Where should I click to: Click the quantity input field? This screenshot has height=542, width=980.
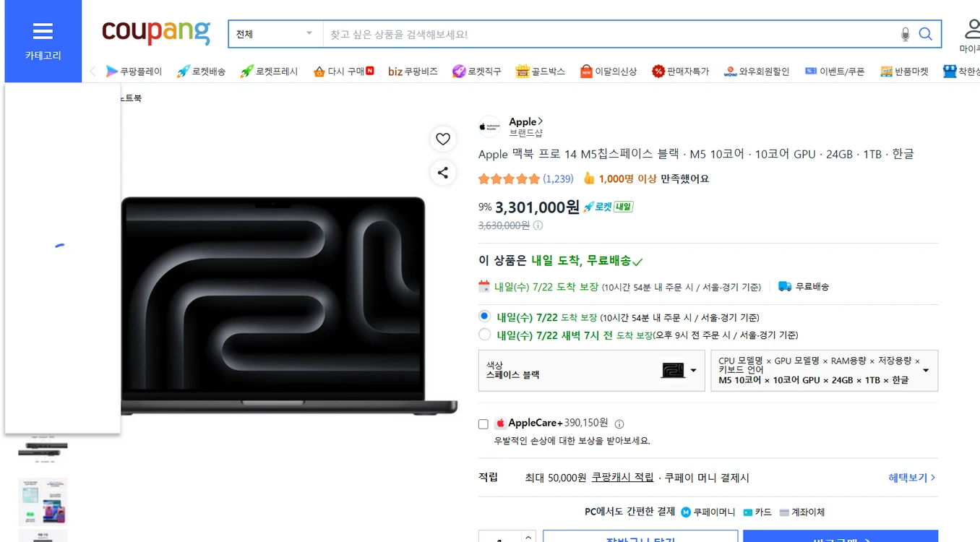click(500, 536)
